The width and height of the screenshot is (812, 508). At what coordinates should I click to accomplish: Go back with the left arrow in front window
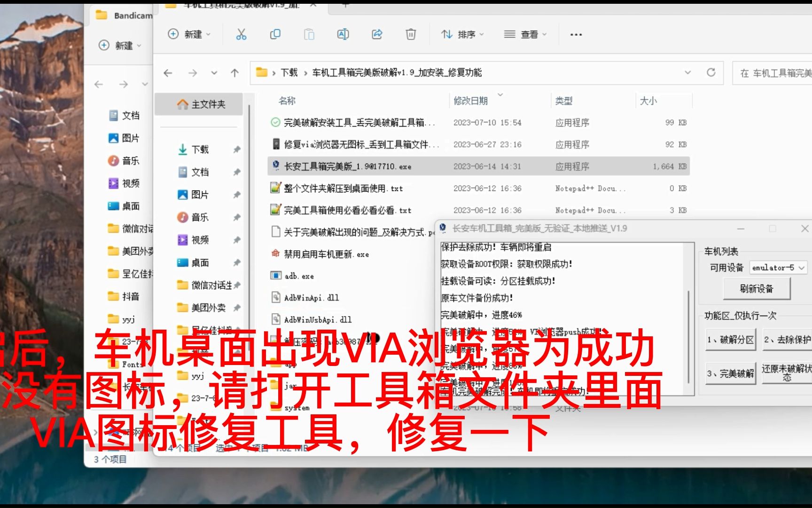coord(168,73)
